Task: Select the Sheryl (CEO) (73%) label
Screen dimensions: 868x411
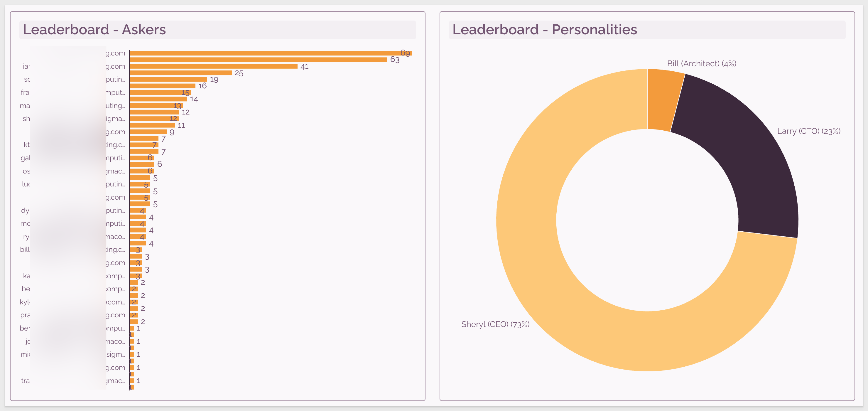Action: coord(495,324)
